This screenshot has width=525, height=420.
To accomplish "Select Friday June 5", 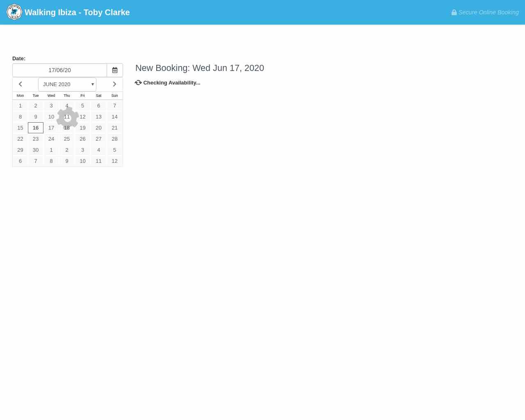I will click(x=82, y=106).
